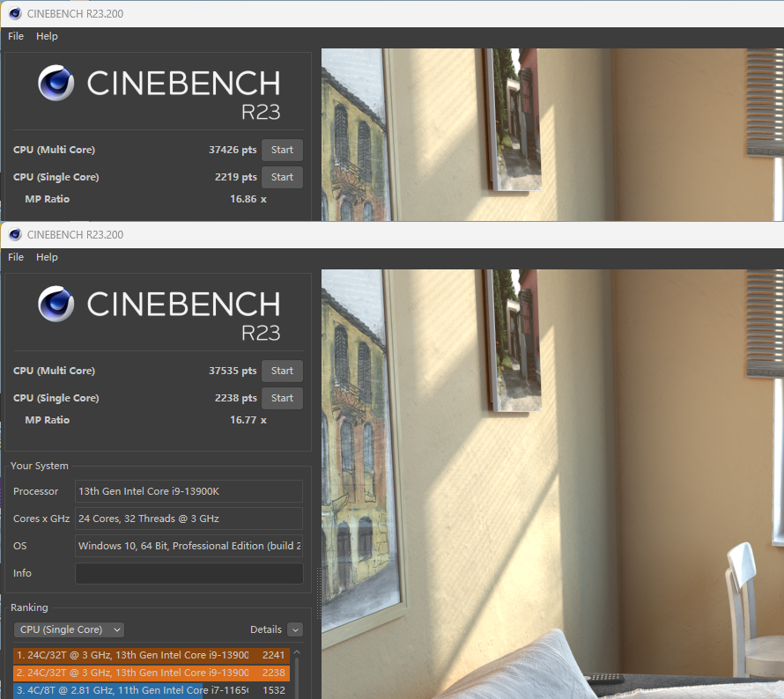Screen dimensions: 784x699
Task: Click the lower window's title bar Cinebench icon
Action: coord(15,234)
